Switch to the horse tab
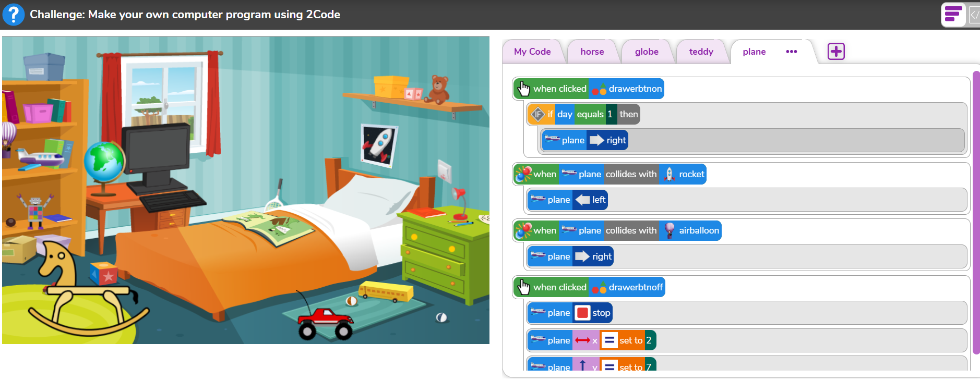This screenshot has height=380, width=980. (592, 52)
